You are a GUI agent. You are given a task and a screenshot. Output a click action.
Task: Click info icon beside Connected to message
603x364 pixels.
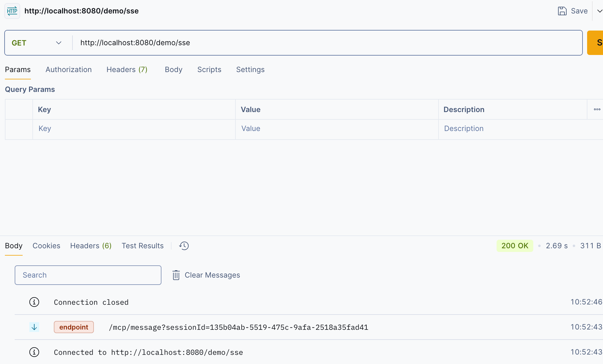34,352
